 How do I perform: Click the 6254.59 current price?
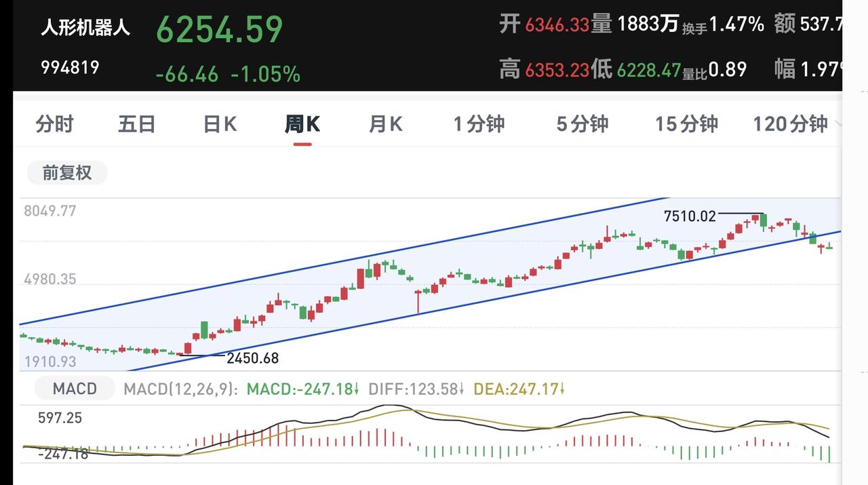220,29
